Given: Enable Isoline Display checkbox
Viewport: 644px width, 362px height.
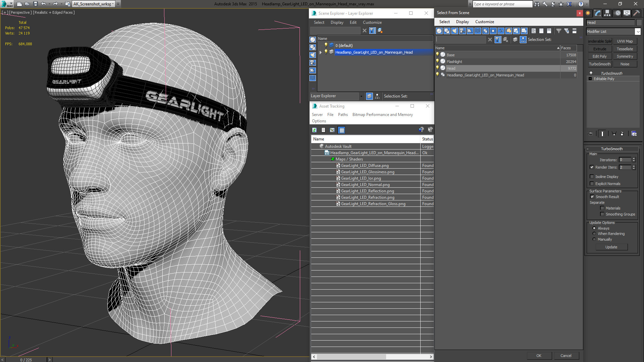Looking at the screenshot, I should pos(592,177).
